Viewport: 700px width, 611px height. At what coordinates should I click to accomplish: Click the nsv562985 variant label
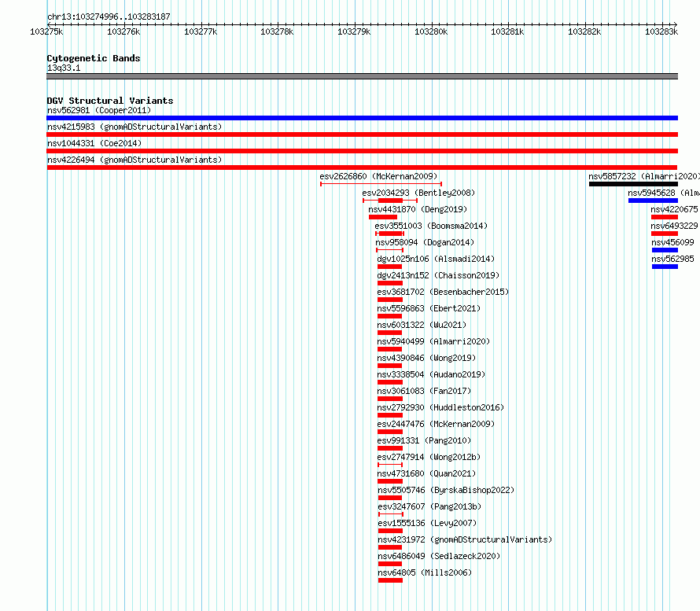pos(672,259)
